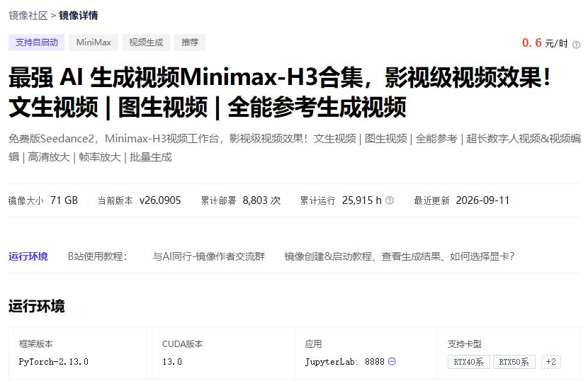
Task: Select the 支持自启动 tag
Action: (36, 42)
